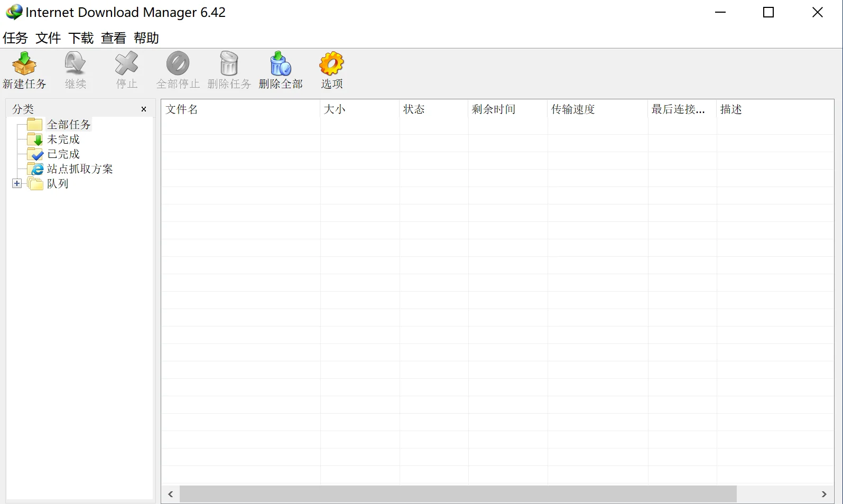Viewport: 843px width, 504px height.
Task: Sort by 最后连接 column header
Action: click(682, 109)
